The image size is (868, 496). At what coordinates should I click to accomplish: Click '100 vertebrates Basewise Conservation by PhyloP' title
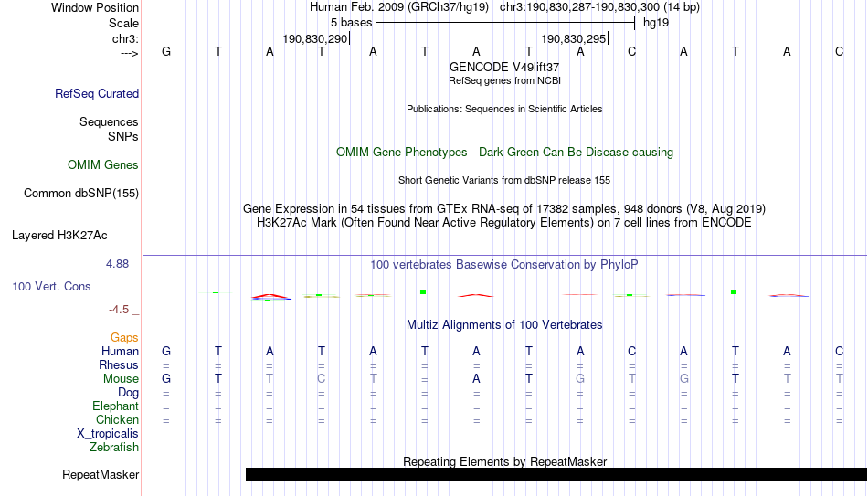504,265
